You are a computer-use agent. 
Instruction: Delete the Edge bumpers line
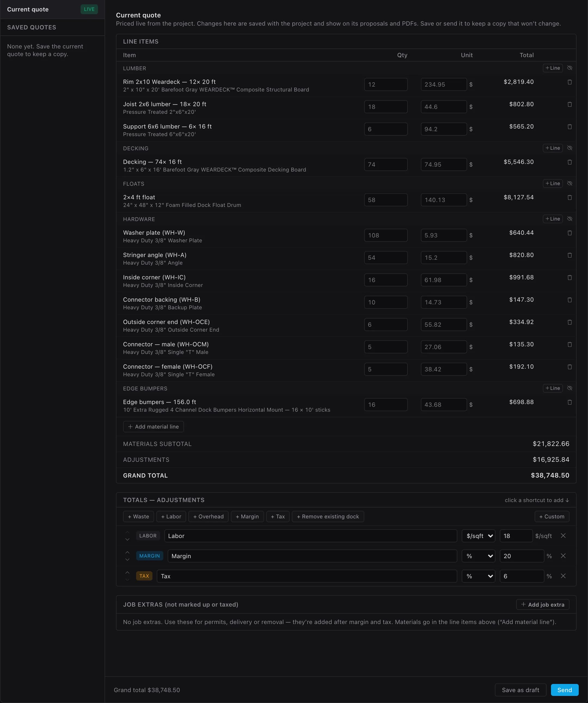pos(569,402)
